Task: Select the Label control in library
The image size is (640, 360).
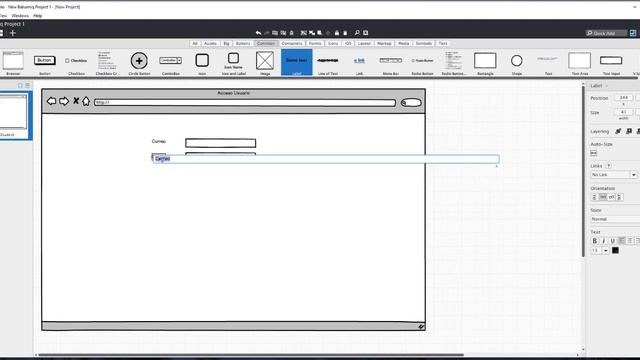Action: 296,62
